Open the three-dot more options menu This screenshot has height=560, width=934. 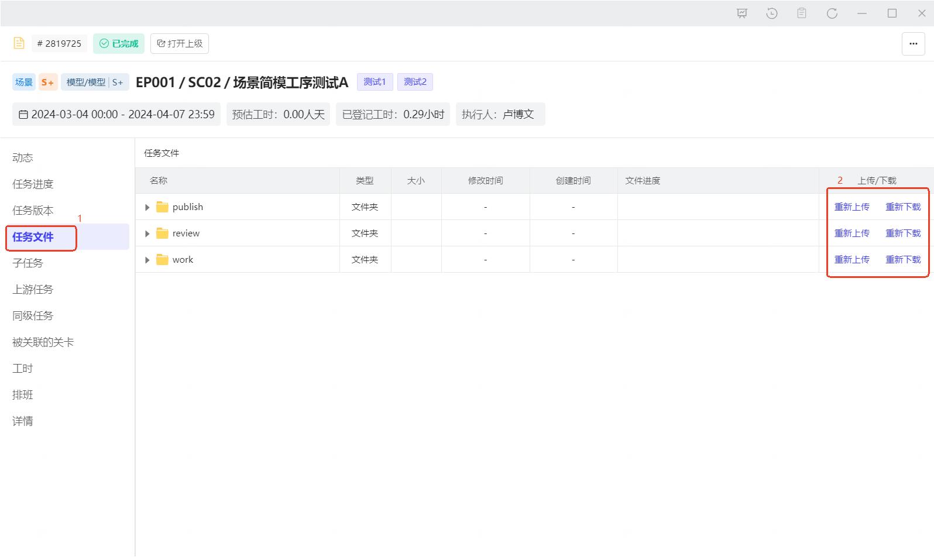[913, 44]
